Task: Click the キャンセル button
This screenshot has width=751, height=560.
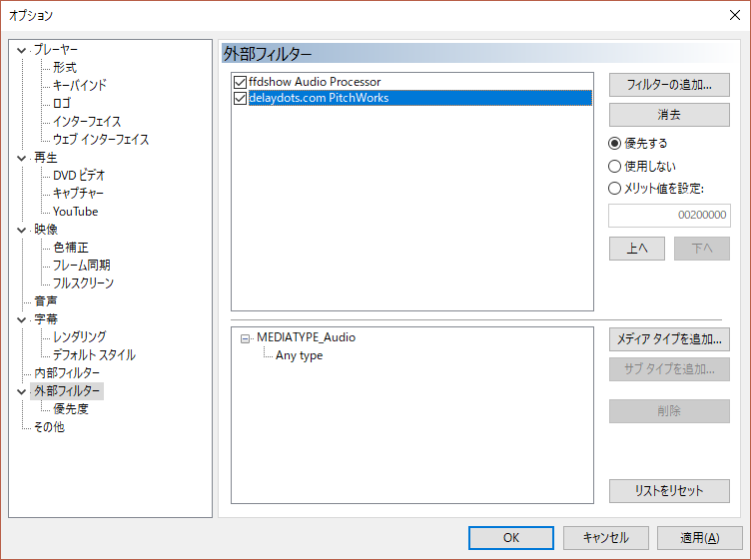Action: (606, 538)
